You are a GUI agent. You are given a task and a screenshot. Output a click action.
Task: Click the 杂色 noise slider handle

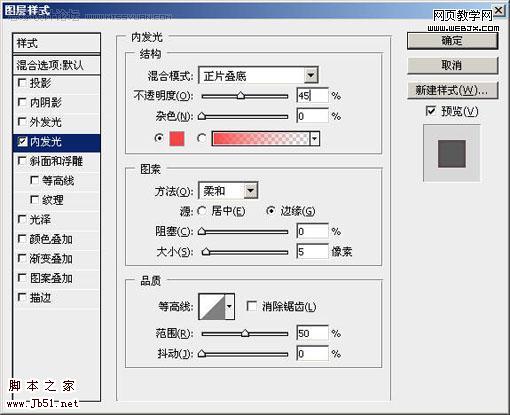click(202, 116)
